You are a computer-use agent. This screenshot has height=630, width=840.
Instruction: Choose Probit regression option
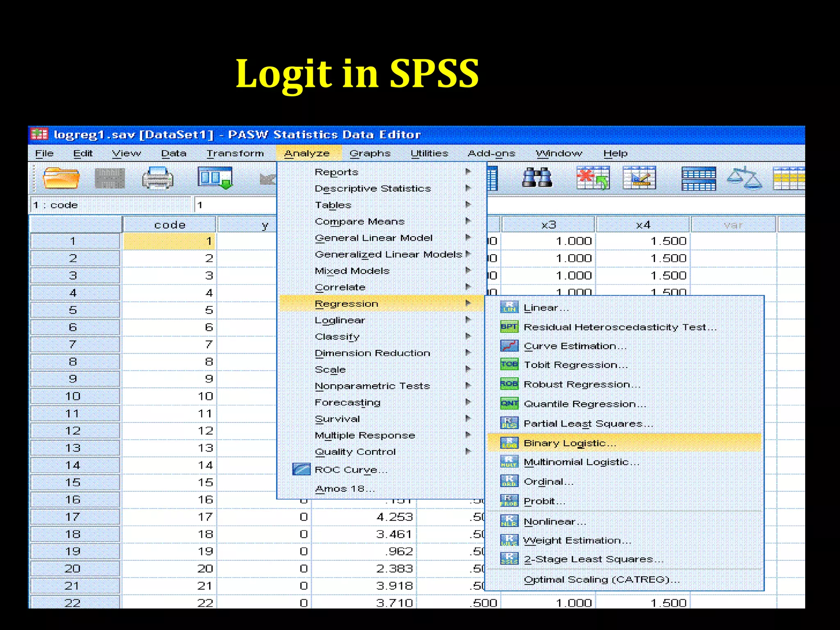click(544, 501)
